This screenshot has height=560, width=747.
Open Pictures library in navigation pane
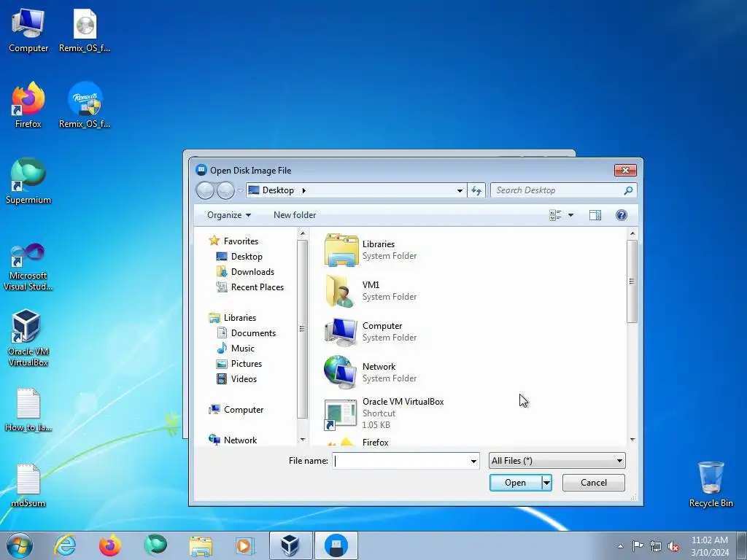239,363
